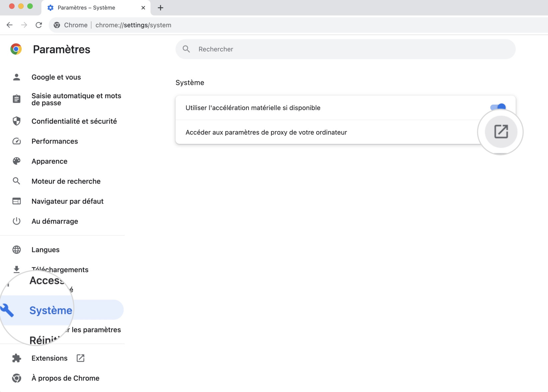
Task: Open Moteur de recherche section
Action: pos(66,181)
